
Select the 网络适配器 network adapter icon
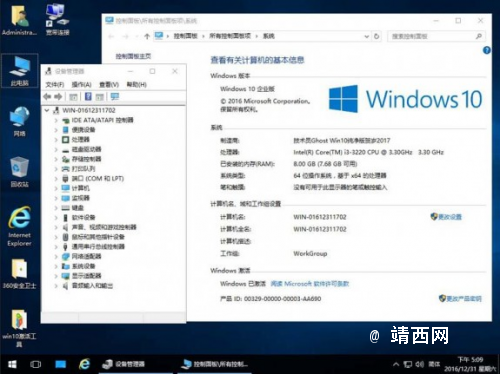click(66, 256)
